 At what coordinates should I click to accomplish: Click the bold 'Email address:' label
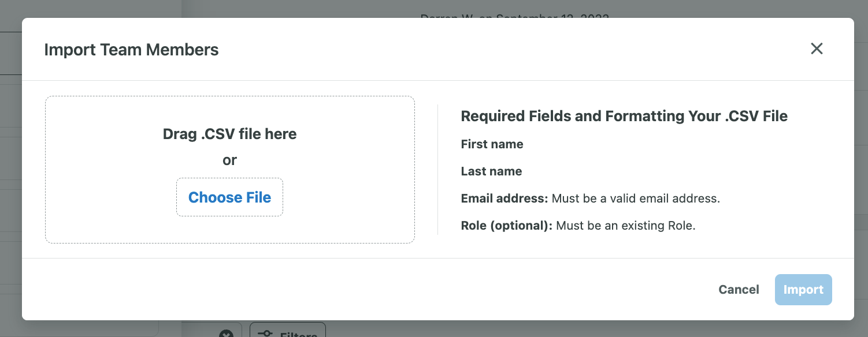point(504,199)
